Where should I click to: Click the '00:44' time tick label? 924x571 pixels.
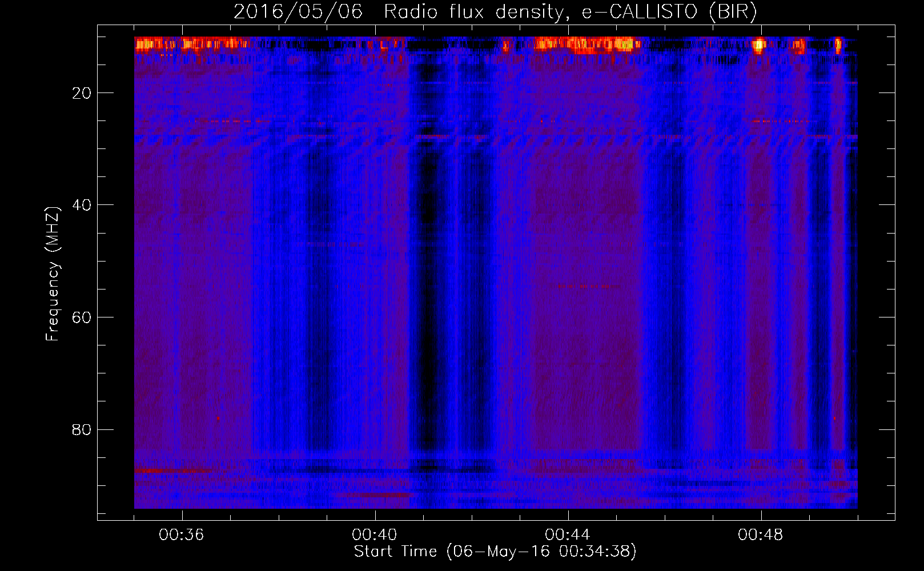click(568, 535)
